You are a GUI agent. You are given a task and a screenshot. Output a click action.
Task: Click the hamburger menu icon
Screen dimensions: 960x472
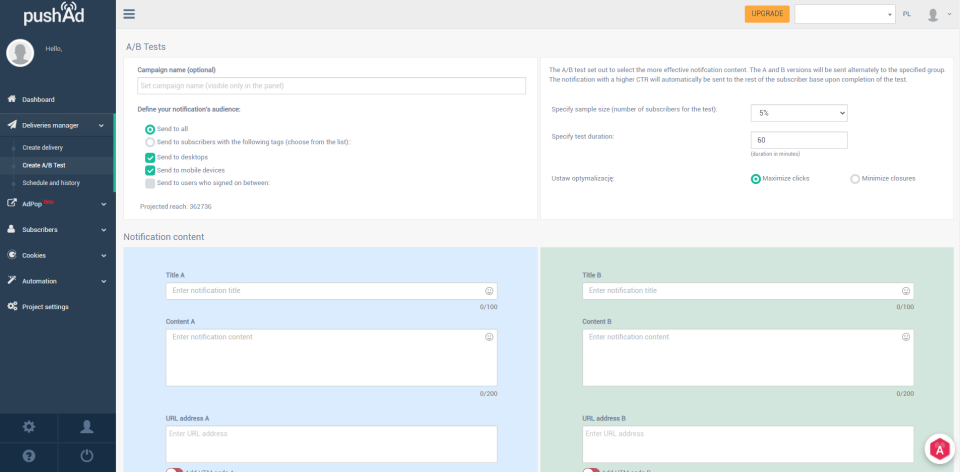click(x=129, y=14)
